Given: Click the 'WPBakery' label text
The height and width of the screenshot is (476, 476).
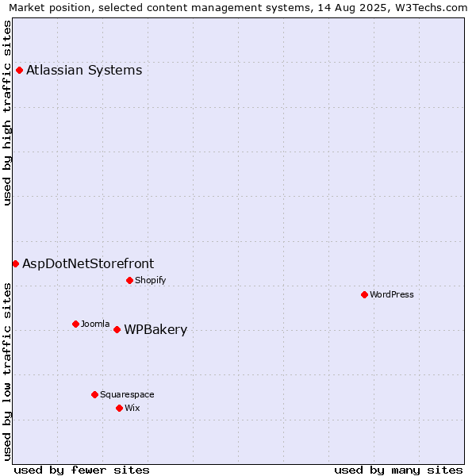Looking at the screenshot, I should pyautogui.click(x=155, y=330).
